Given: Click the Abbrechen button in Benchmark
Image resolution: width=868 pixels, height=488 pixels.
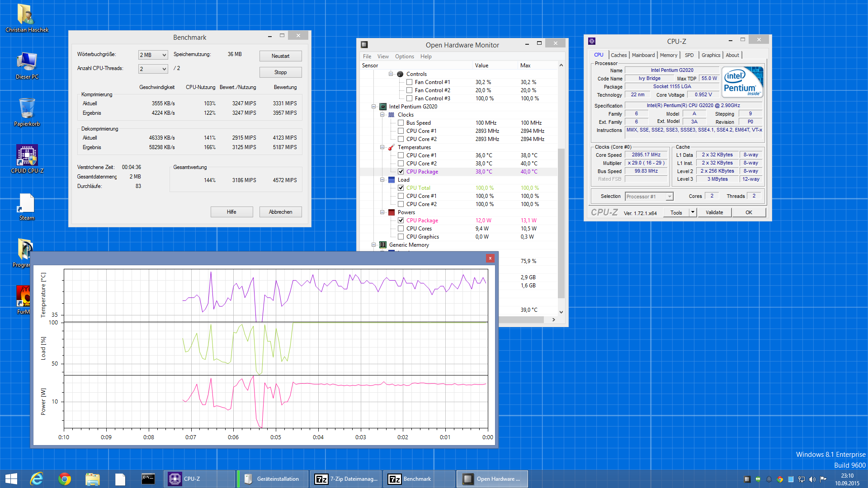Looking at the screenshot, I should (280, 212).
